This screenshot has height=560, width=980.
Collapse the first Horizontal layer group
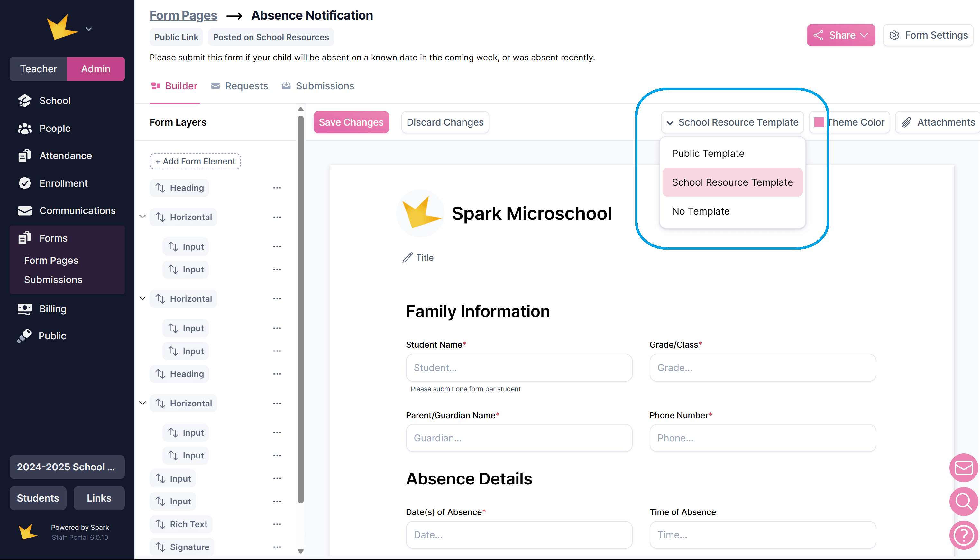click(142, 217)
